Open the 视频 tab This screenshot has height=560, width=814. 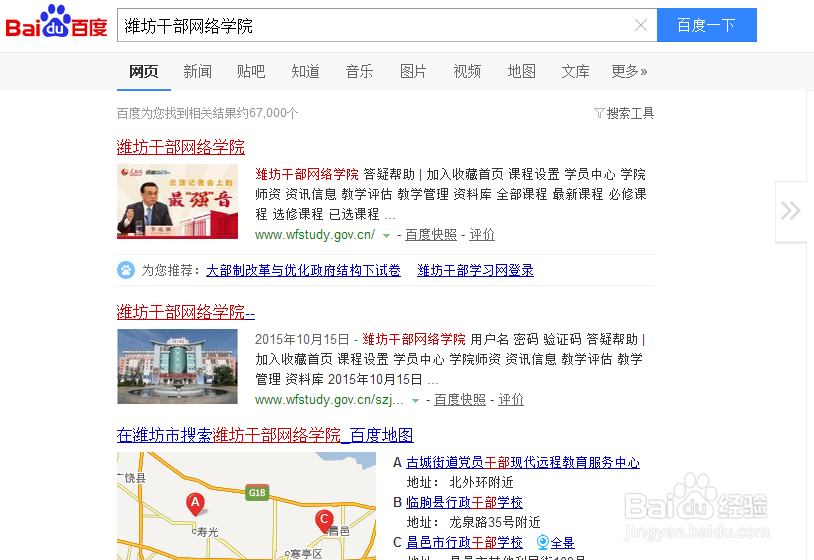467,71
